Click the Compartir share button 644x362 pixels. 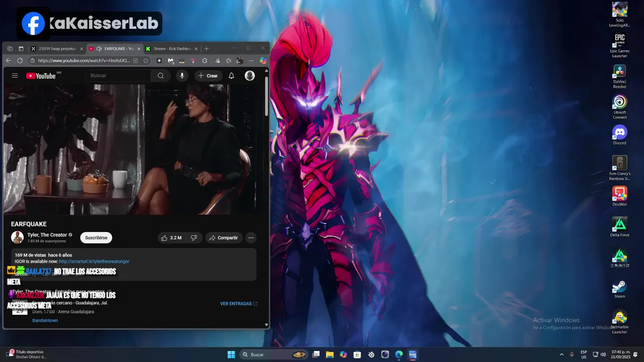(x=223, y=238)
